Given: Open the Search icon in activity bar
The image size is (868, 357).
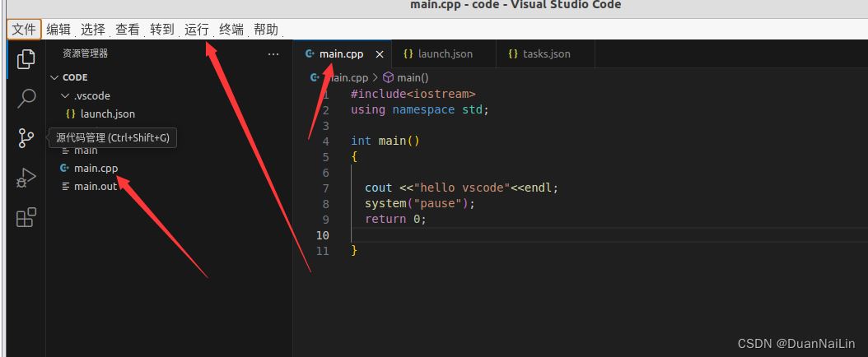Looking at the screenshot, I should point(26,99).
